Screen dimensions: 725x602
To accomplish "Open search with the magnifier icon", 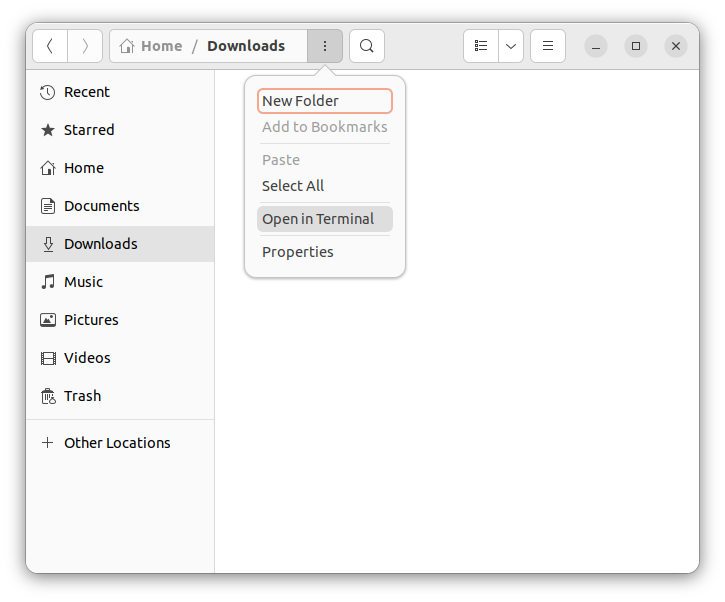I will tap(367, 46).
